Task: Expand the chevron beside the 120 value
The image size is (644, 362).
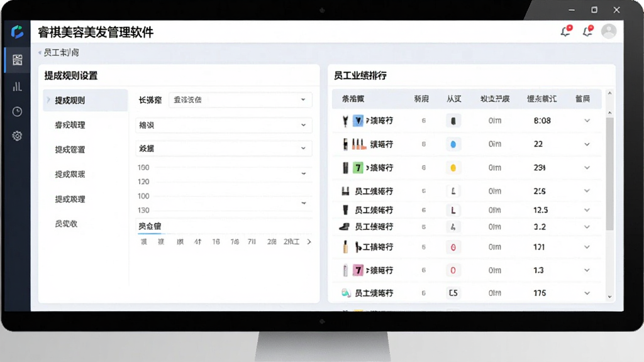Action: [304, 173]
